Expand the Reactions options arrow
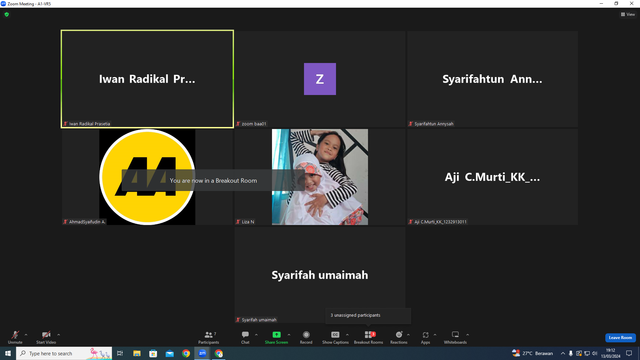The image size is (640, 360). pos(409,335)
